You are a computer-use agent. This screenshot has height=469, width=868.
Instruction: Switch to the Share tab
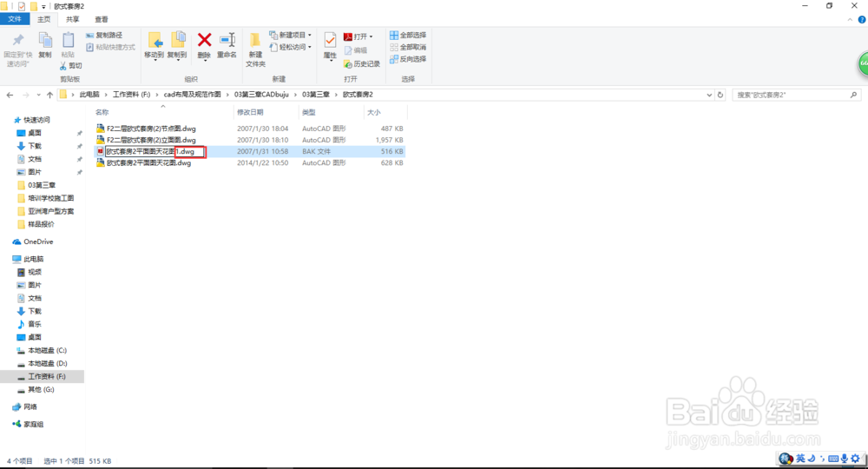73,19
